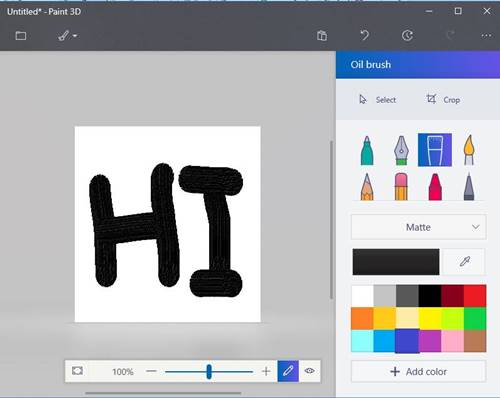The height and width of the screenshot is (398, 500).
Task: Click the canvas vertical scrollbar
Action: (x=331, y=220)
